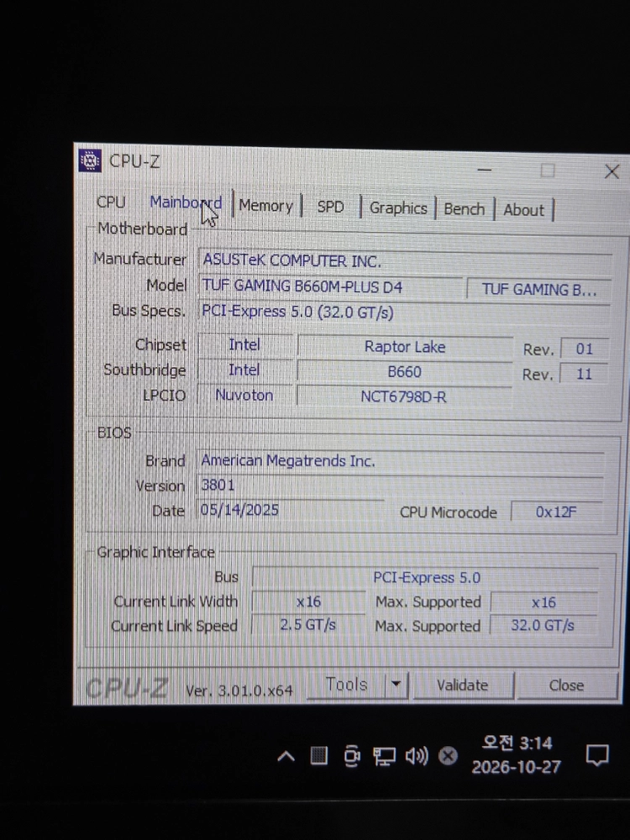Screen dimensions: 630x840
Task: Click the max supported x16 value
Action: pos(543,602)
